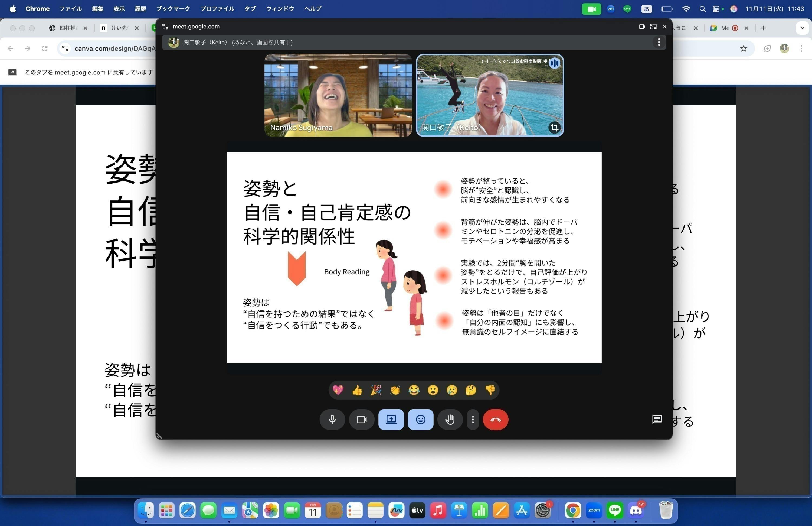Bookmark this page with the star icon

(744, 48)
